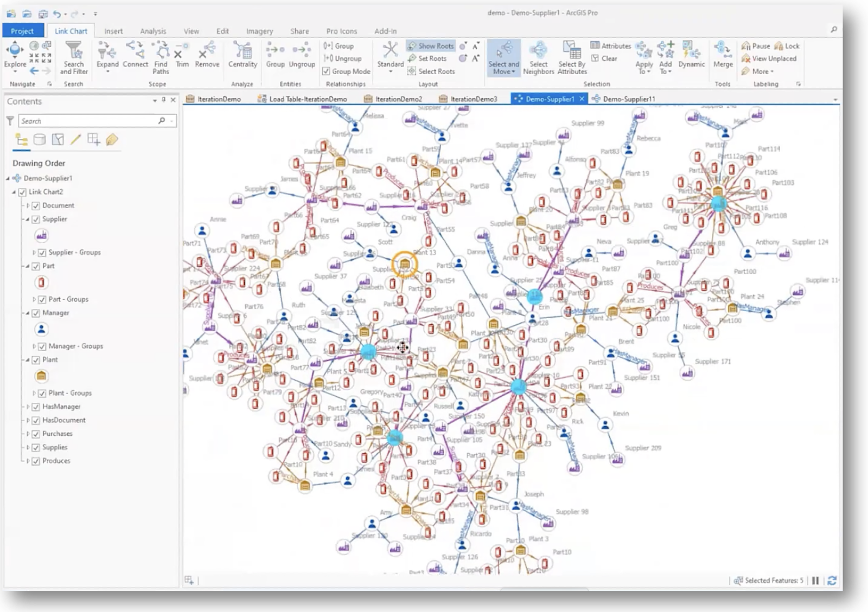
Task: Toggle visibility of Supplier layer
Action: (36, 219)
